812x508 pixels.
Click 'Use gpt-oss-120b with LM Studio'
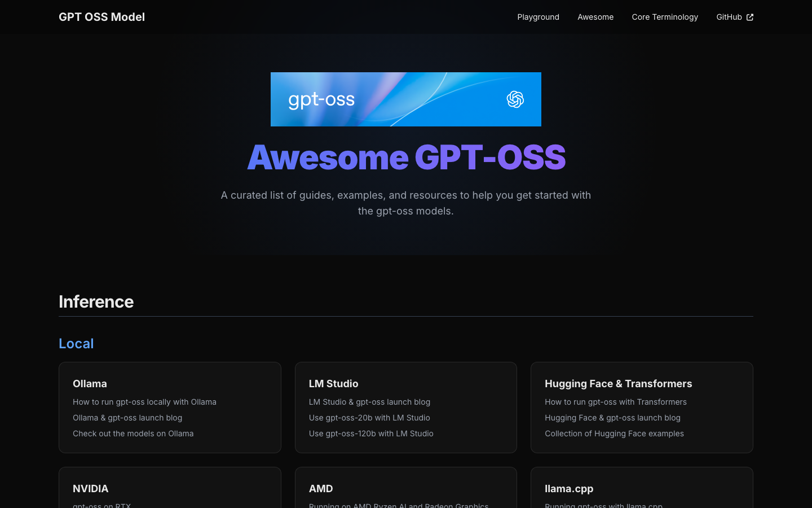pos(371,433)
